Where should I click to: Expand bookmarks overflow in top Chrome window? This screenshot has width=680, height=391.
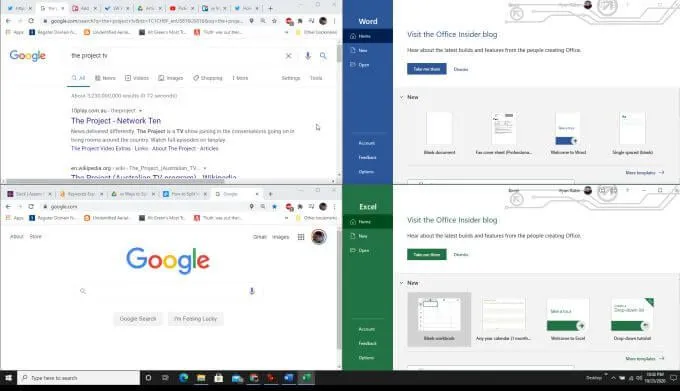(286, 33)
